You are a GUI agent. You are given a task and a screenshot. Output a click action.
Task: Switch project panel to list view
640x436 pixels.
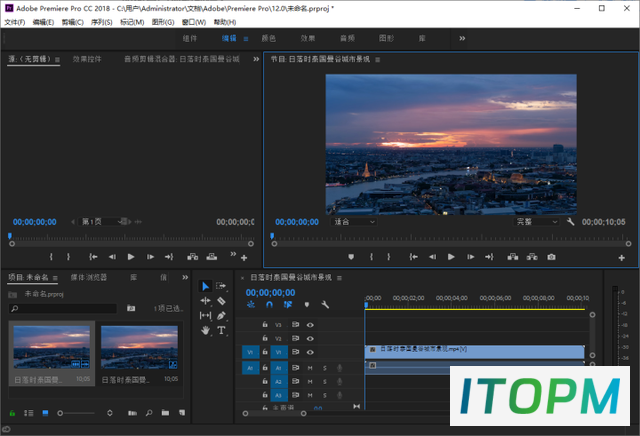pos(29,413)
